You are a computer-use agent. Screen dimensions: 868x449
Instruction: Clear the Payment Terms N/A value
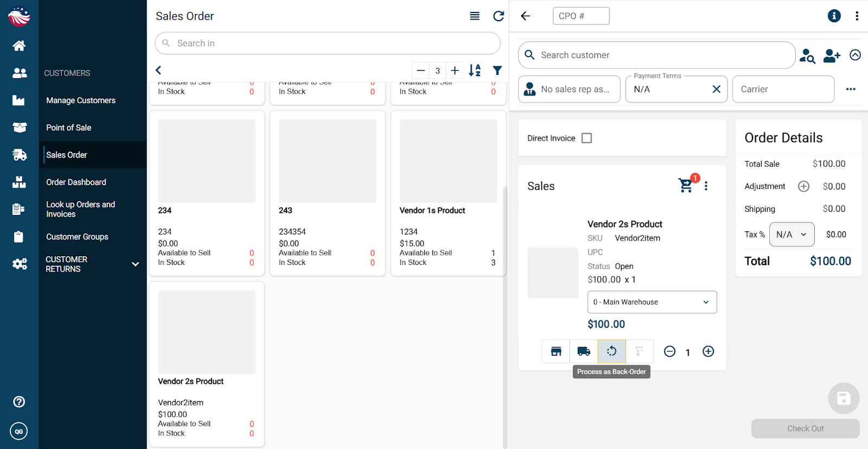point(716,89)
